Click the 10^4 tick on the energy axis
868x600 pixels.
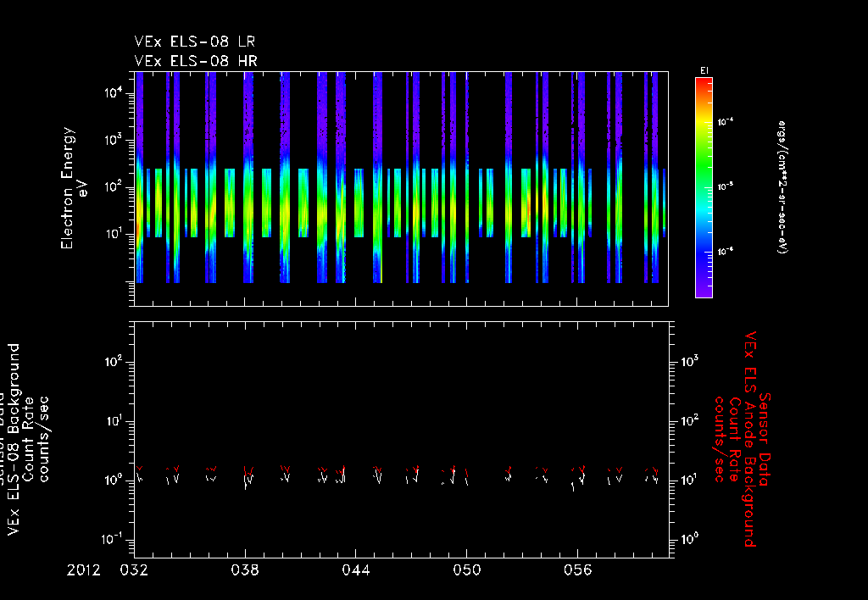(115, 92)
